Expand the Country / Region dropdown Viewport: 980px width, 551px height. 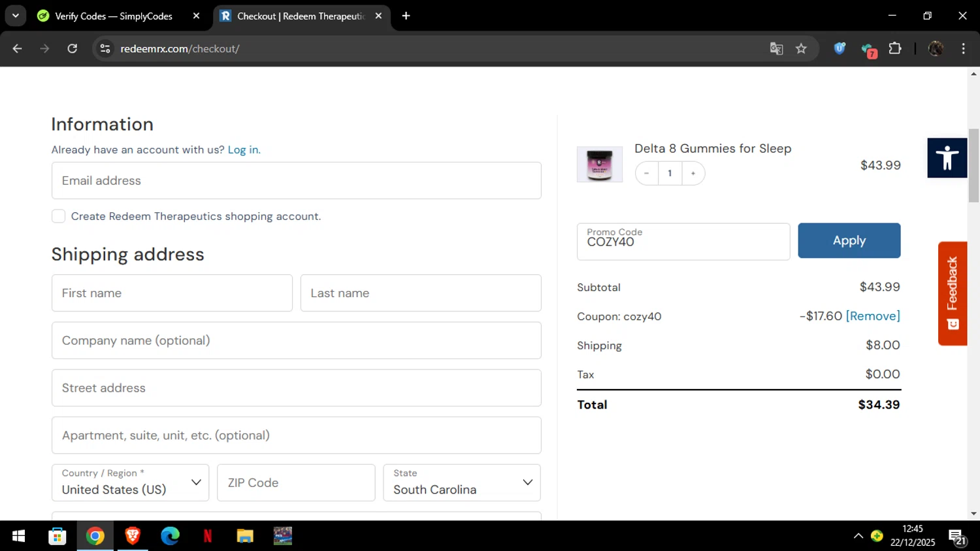pos(130,483)
